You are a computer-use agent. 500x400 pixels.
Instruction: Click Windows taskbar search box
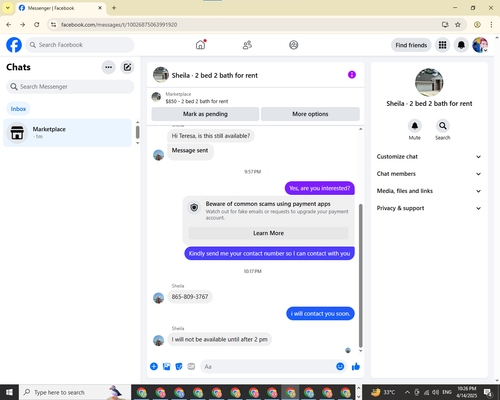coord(75,392)
